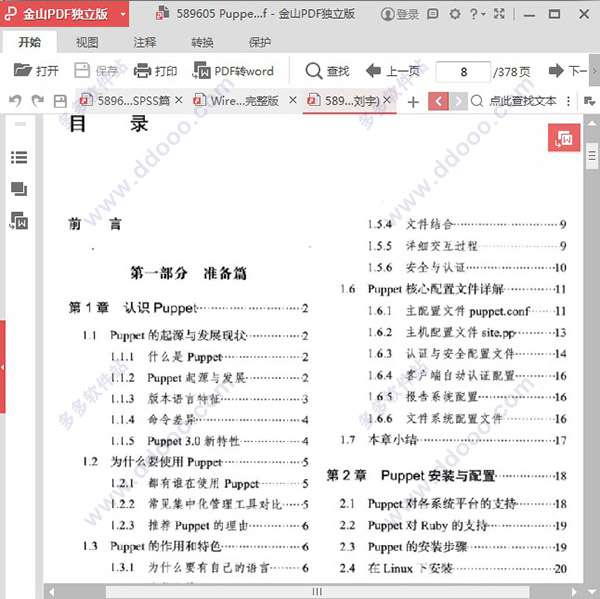Open the 保护 ribbon tab
600x599 pixels.
click(x=259, y=42)
